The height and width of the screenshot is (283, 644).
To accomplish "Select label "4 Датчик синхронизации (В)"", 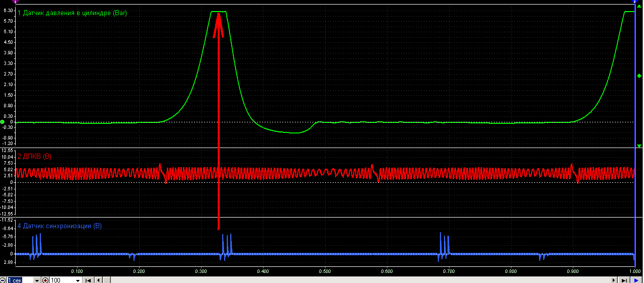I will point(59,226).
